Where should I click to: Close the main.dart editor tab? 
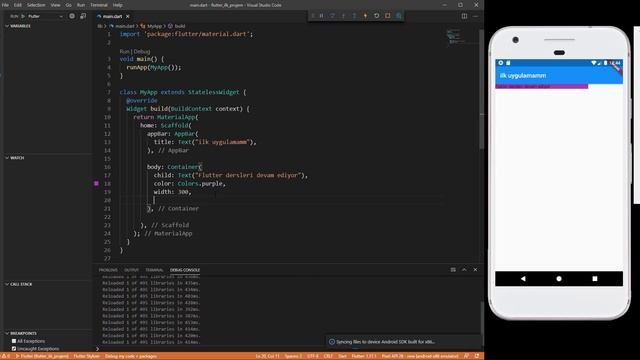(128, 16)
